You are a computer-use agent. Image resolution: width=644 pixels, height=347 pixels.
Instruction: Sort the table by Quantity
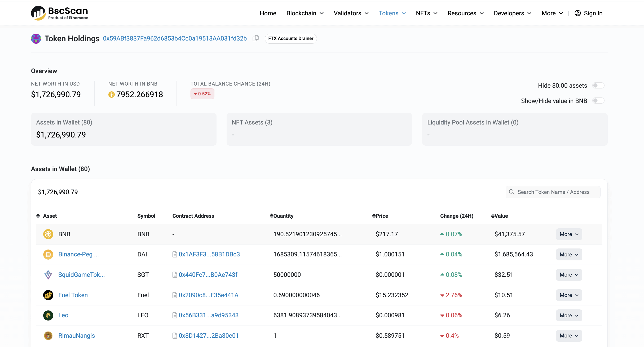[281, 216]
